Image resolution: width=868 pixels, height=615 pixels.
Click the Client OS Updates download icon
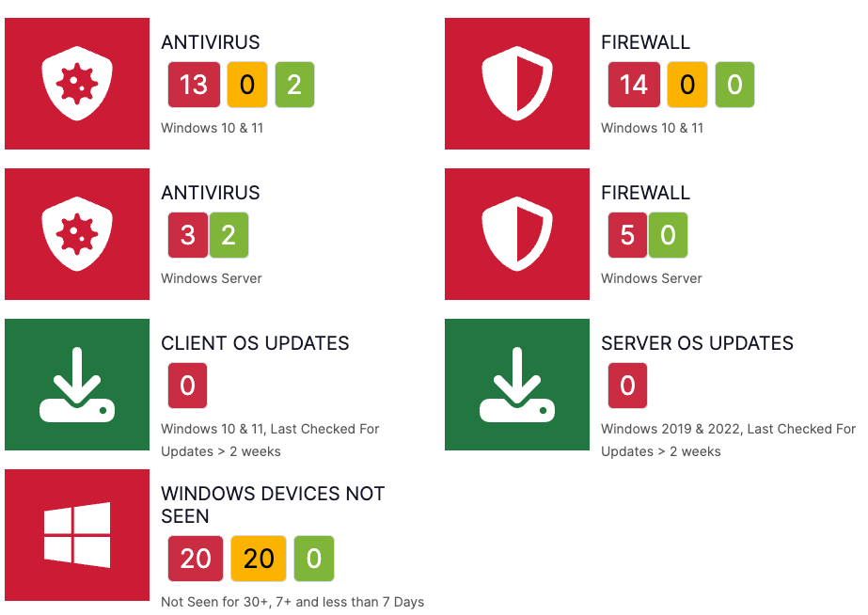click(77, 385)
